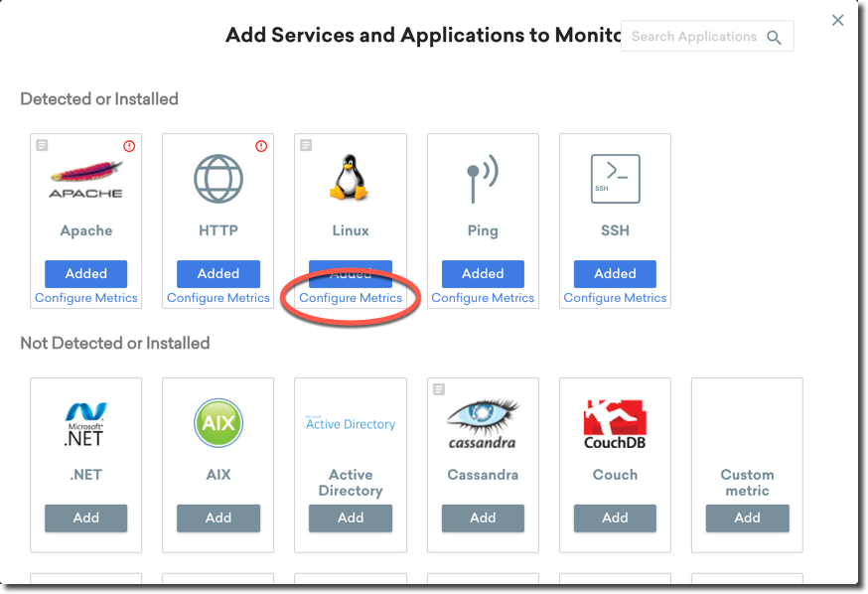868x594 pixels.
Task: Click the Apache feather logo
Action: [x=85, y=179]
